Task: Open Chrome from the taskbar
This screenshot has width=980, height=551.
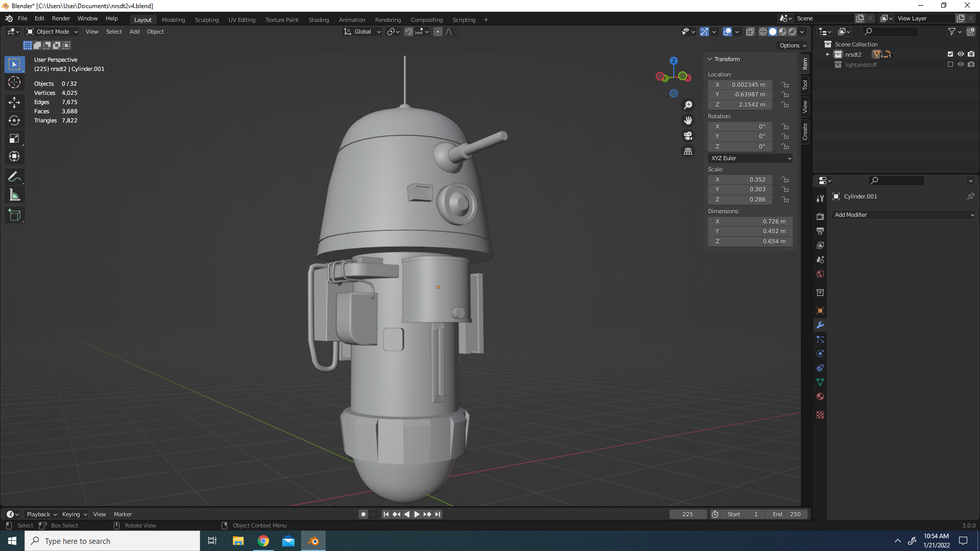Action: [263, 541]
